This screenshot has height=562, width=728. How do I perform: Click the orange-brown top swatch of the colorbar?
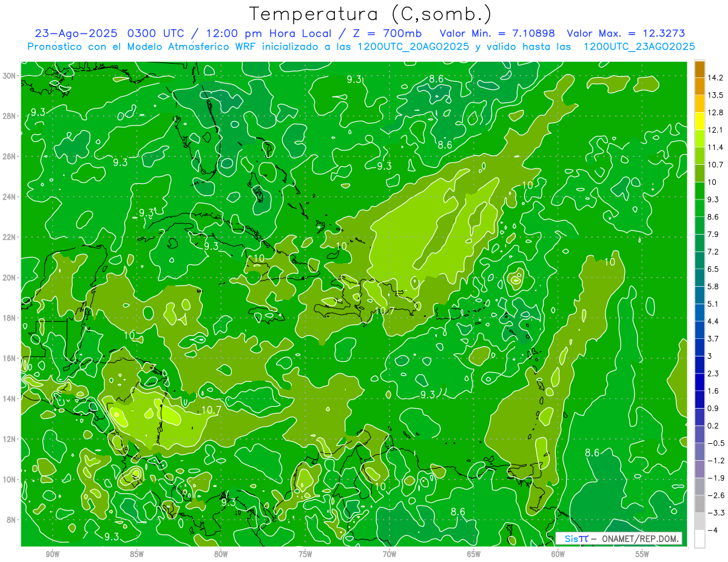(x=699, y=69)
